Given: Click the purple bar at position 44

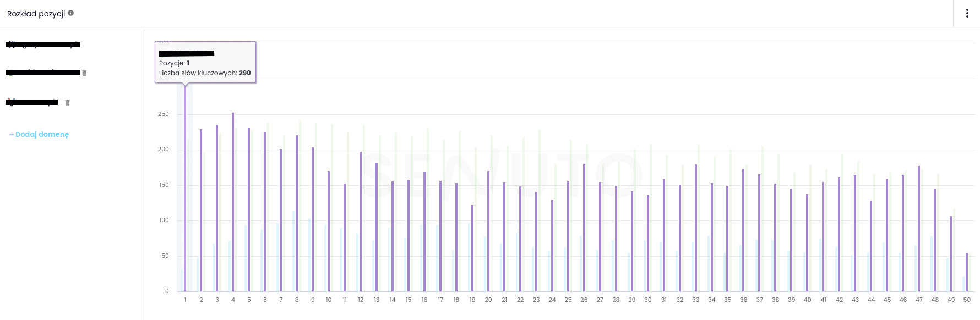Looking at the screenshot, I should coord(871,246).
